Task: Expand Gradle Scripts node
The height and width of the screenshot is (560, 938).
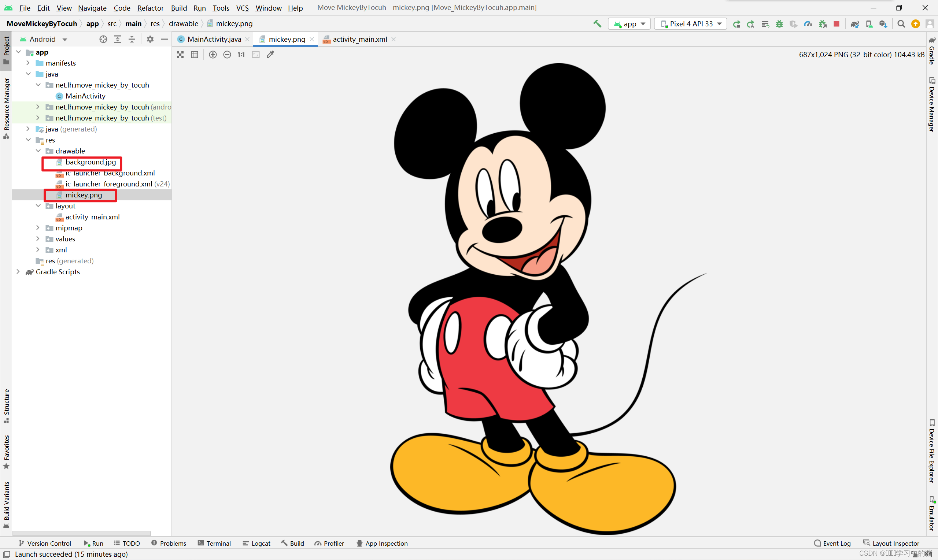Action: tap(18, 272)
